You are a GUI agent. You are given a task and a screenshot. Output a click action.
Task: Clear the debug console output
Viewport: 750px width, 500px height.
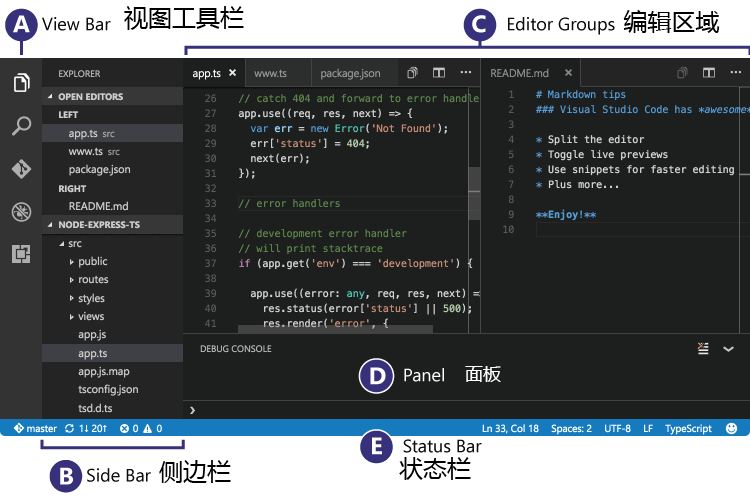pyautogui.click(x=703, y=348)
